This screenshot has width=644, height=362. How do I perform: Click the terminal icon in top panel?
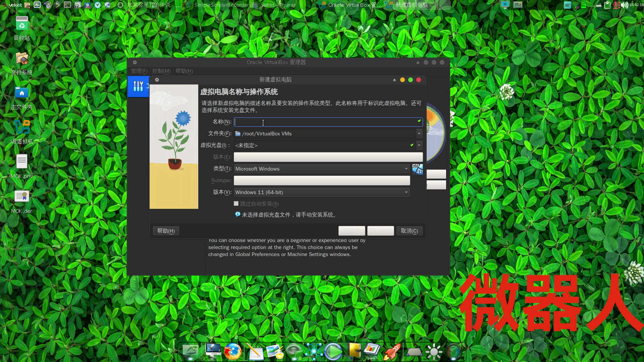pyautogui.click(x=67, y=5)
